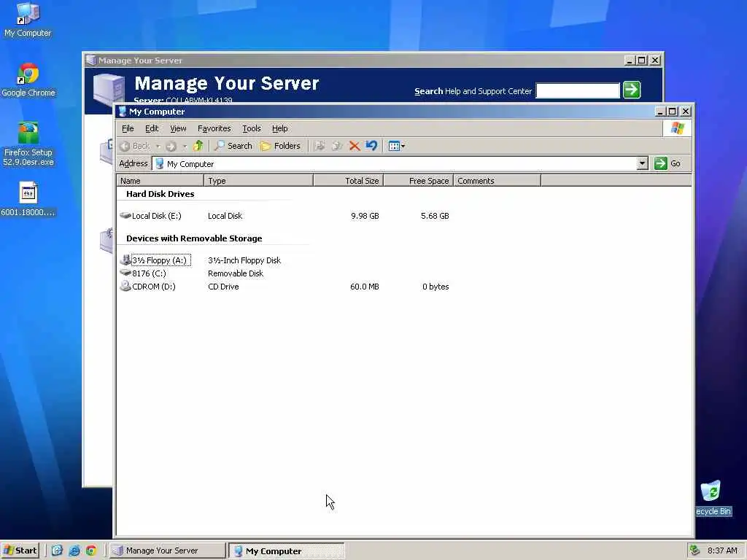747x560 pixels.
Task: Select Local Disk (E:) drive
Action: (151, 216)
